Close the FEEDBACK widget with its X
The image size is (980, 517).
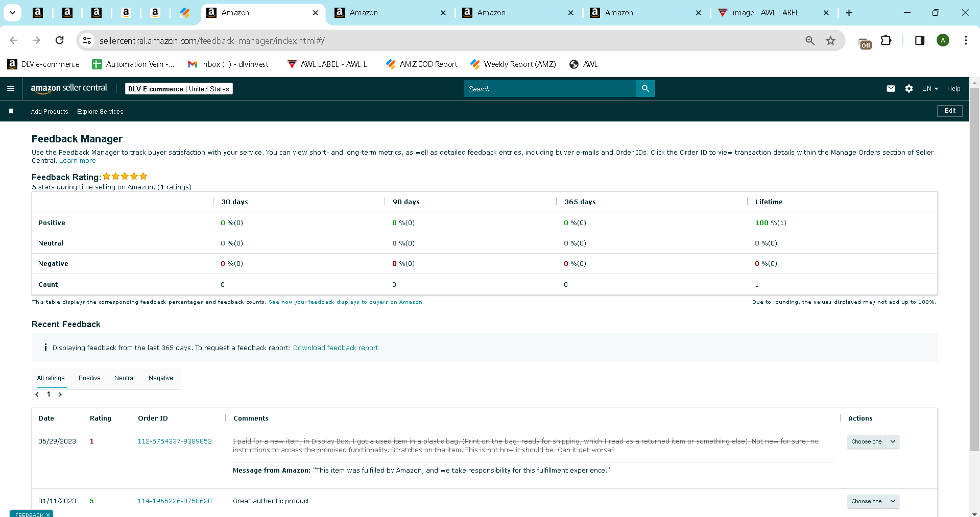(48, 514)
